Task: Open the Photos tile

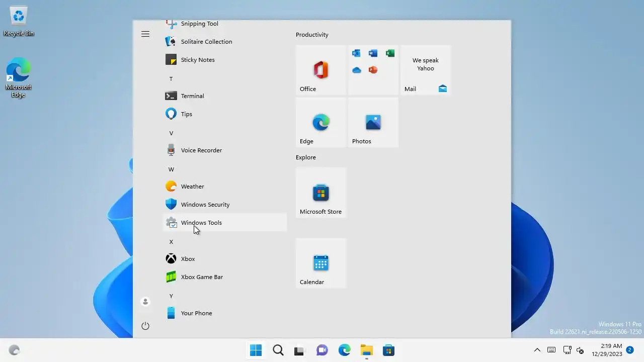Action: pyautogui.click(x=373, y=123)
